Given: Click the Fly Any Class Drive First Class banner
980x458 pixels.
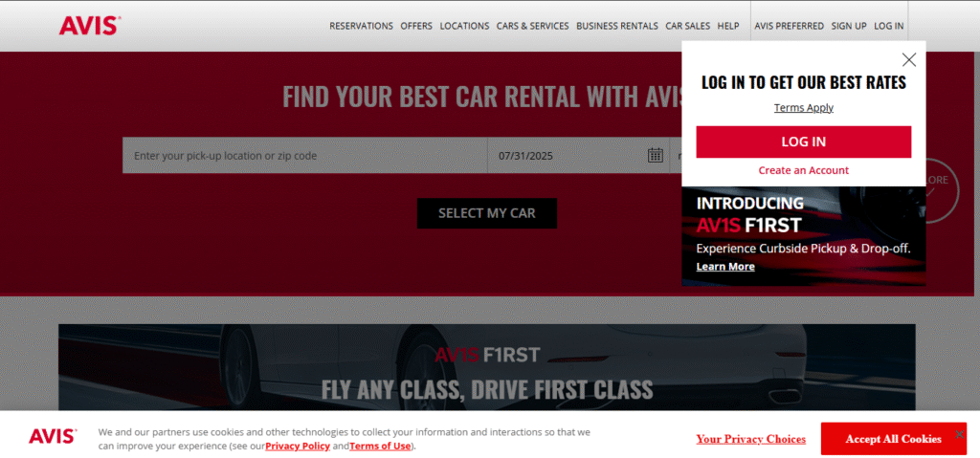Looking at the screenshot, I should (487, 367).
